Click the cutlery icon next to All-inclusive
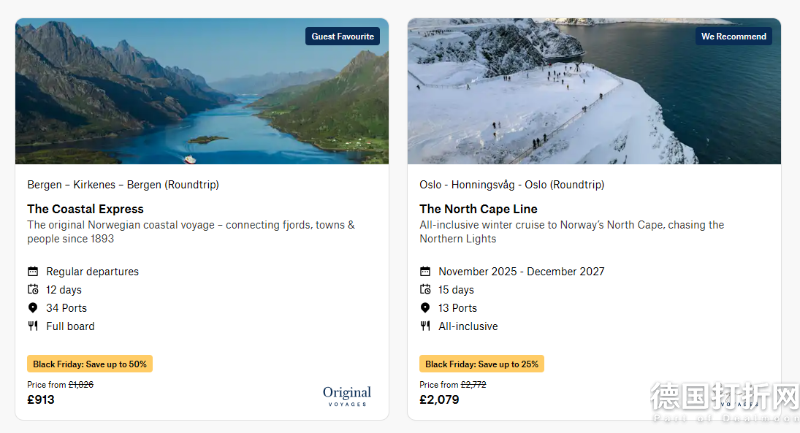 coord(425,326)
